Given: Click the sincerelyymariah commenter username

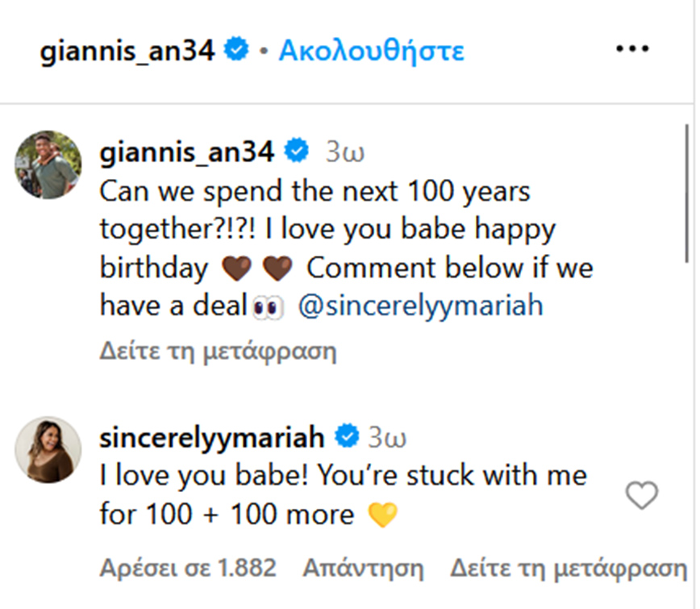Looking at the screenshot, I should pos(211,437).
